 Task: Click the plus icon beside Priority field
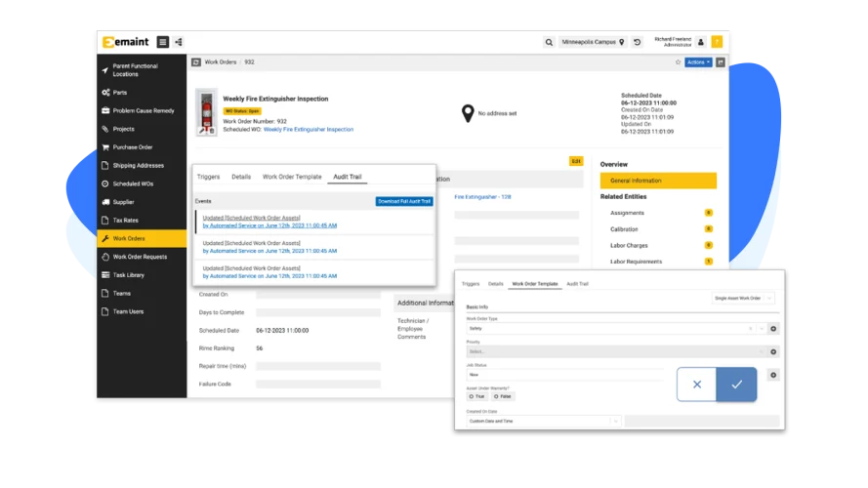[x=773, y=351]
